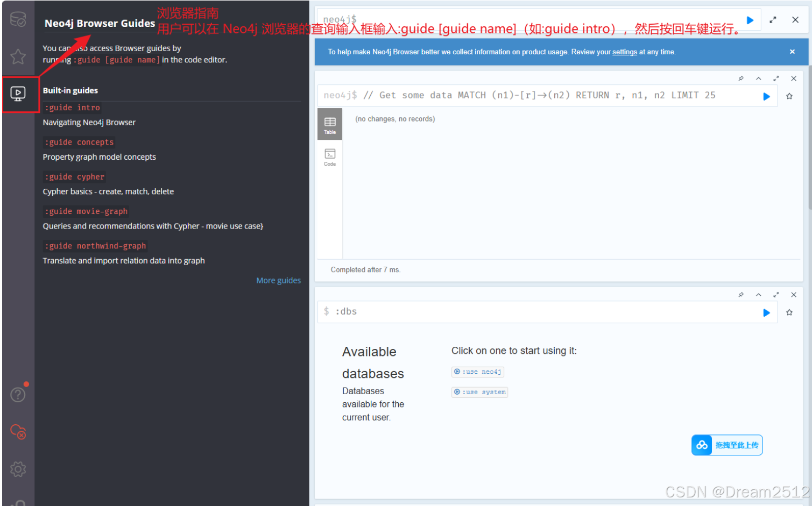The width and height of the screenshot is (812, 506).
Task: Fullscreen the :dbs result frame
Action: tap(776, 295)
